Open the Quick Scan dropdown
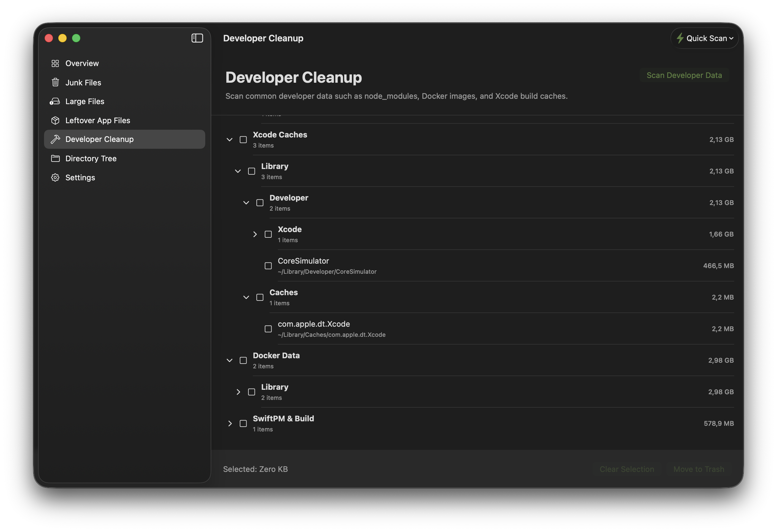Image resolution: width=777 pixels, height=532 pixels. click(704, 38)
